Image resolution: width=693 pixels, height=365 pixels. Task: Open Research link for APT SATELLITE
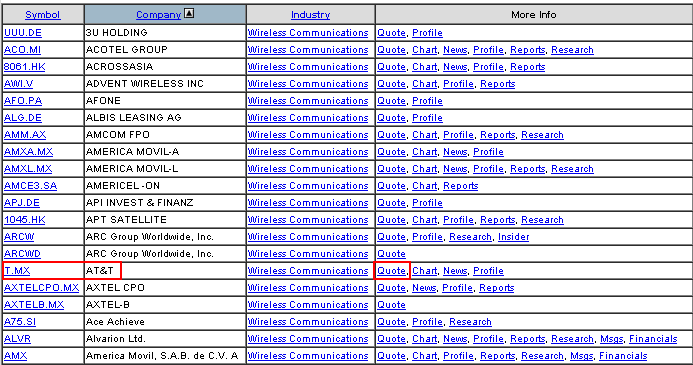coord(542,220)
